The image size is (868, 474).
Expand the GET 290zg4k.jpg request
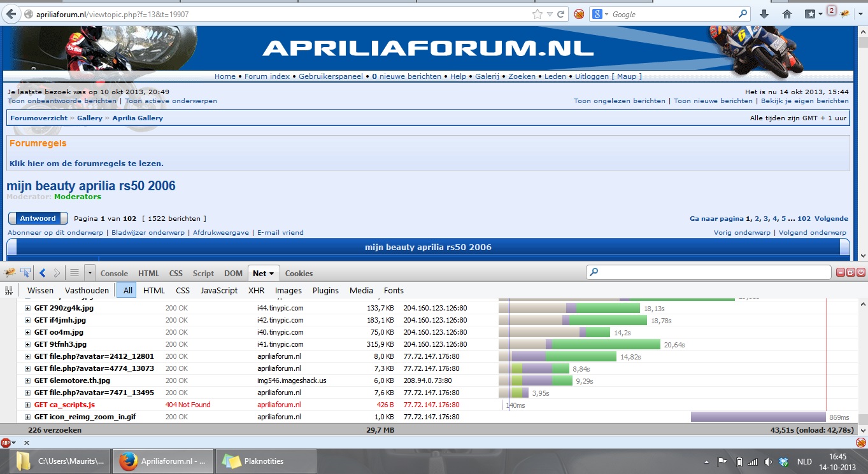point(27,308)
